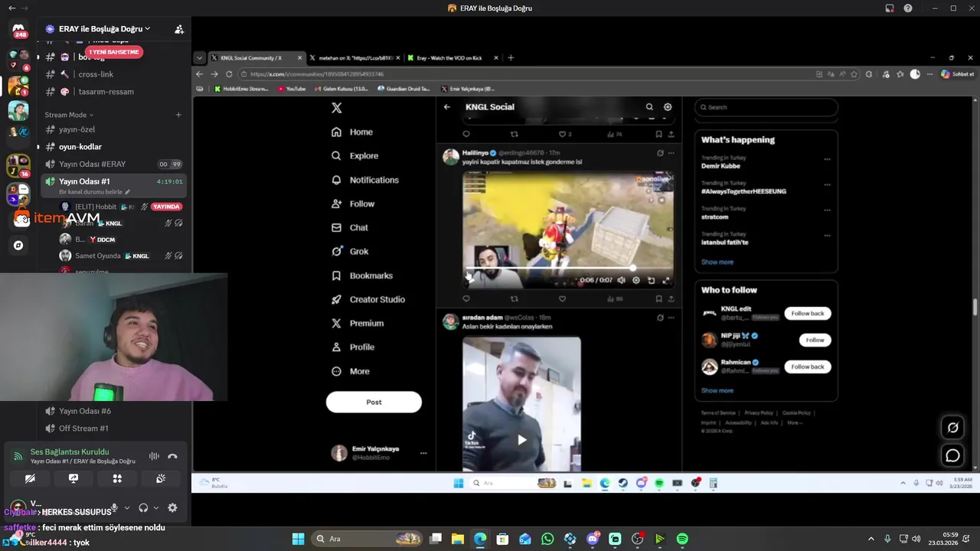The height and width of the screenshot is (551, 980).
Task: Toggle Discord headphone deafen
Action: 143,507
